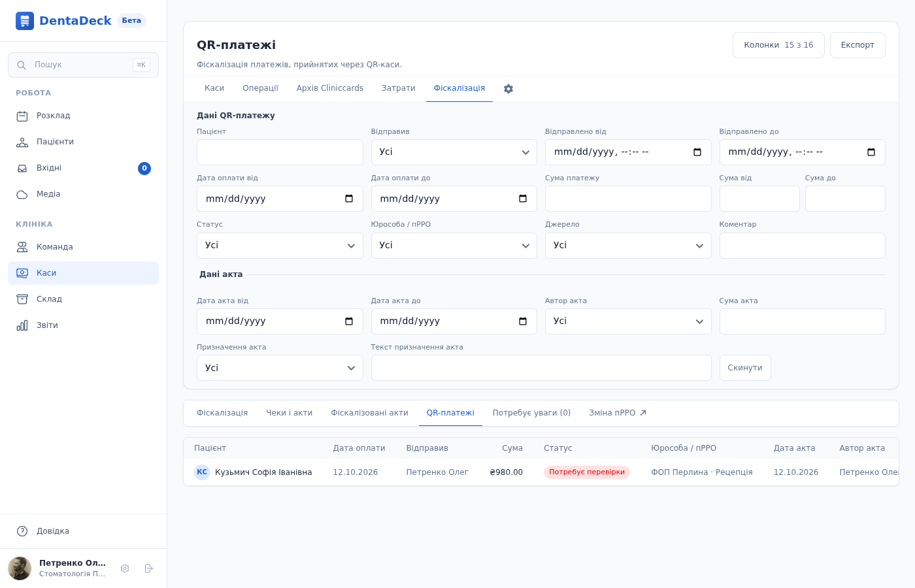This screenshot has height=588, width=915.
Task: Open calendar picker for Дата оплати від
Action: tap(349, 199)
